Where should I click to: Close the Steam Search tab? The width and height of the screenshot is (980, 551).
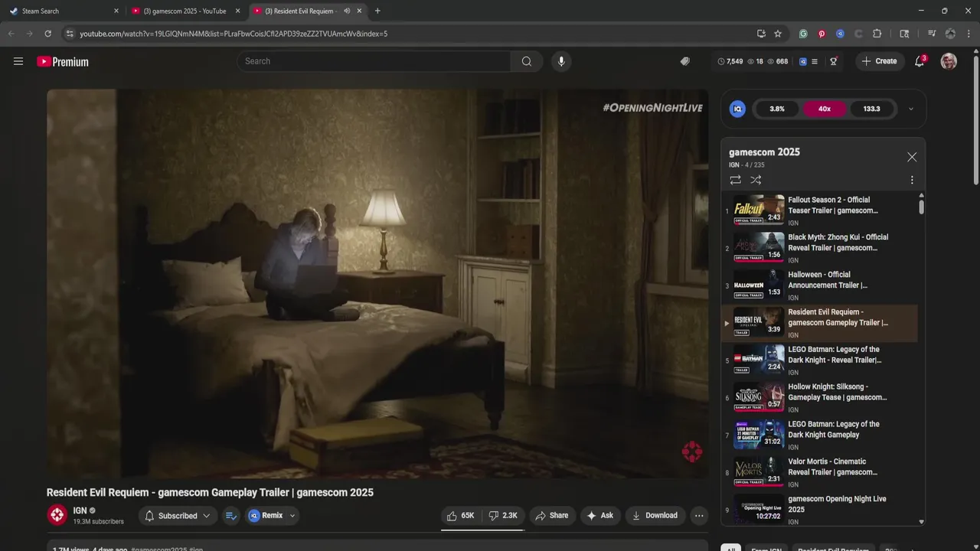(116, 11)
